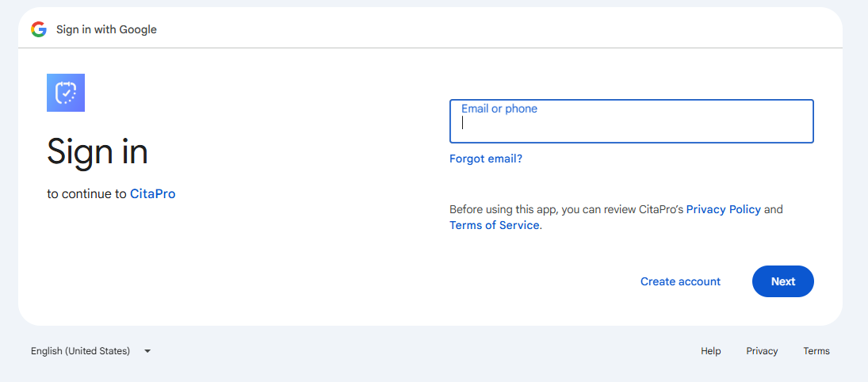
Task: Open the Forgot email? link
Action: [x=485, y=159]
